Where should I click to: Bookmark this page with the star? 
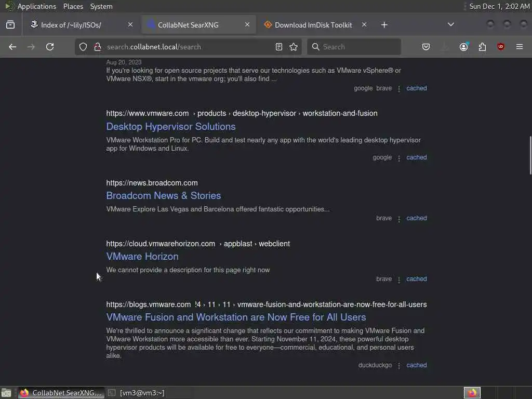[294, 47]
